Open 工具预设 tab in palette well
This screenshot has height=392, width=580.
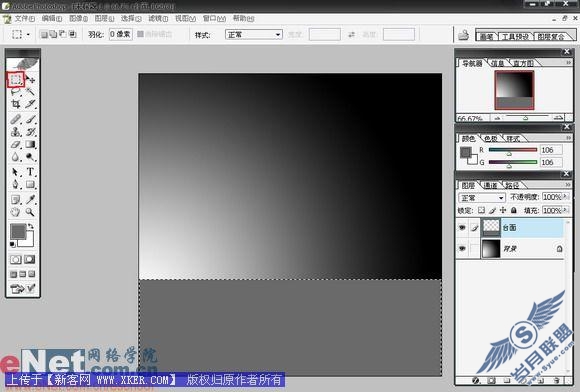[515, 37]
